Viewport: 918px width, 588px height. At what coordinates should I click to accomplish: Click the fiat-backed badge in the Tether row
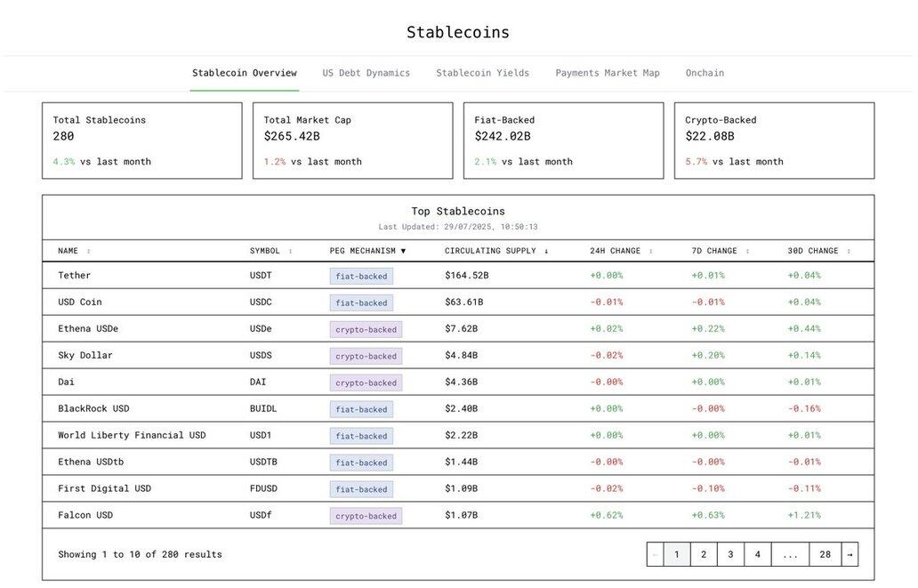click(361, 277)
